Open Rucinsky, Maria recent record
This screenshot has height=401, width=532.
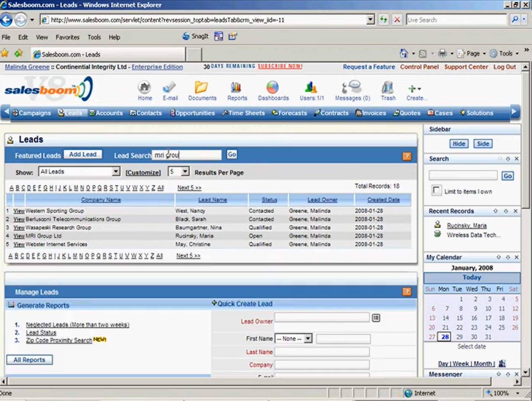(x=467, y=225)
